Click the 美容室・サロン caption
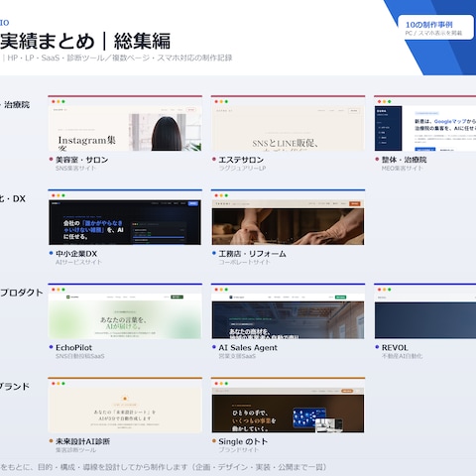This screenshot has height=476, width=476. pyautogui.click(x=81, y=160)
